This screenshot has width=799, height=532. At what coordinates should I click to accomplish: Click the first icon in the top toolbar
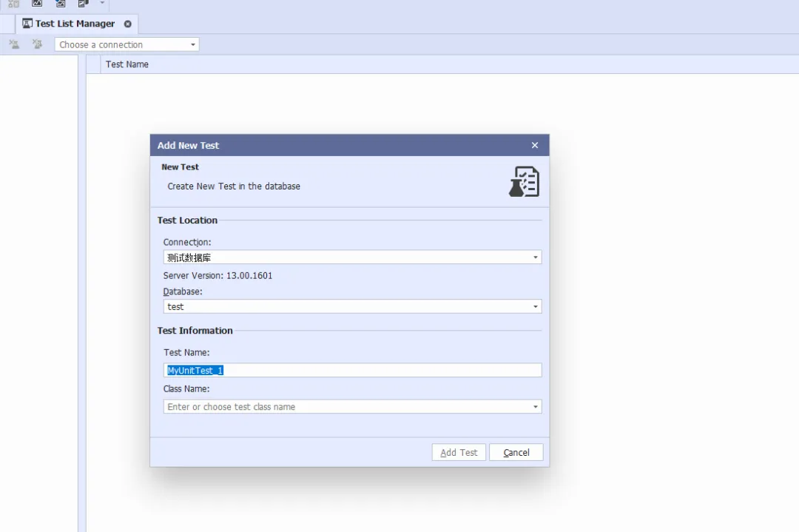(x=13, y=4)
